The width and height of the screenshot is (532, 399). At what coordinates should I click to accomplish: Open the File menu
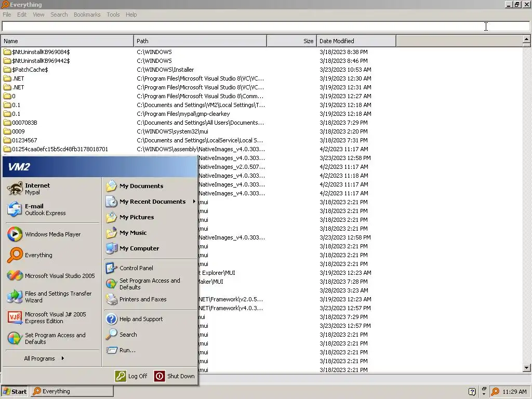tap(7, 15)
